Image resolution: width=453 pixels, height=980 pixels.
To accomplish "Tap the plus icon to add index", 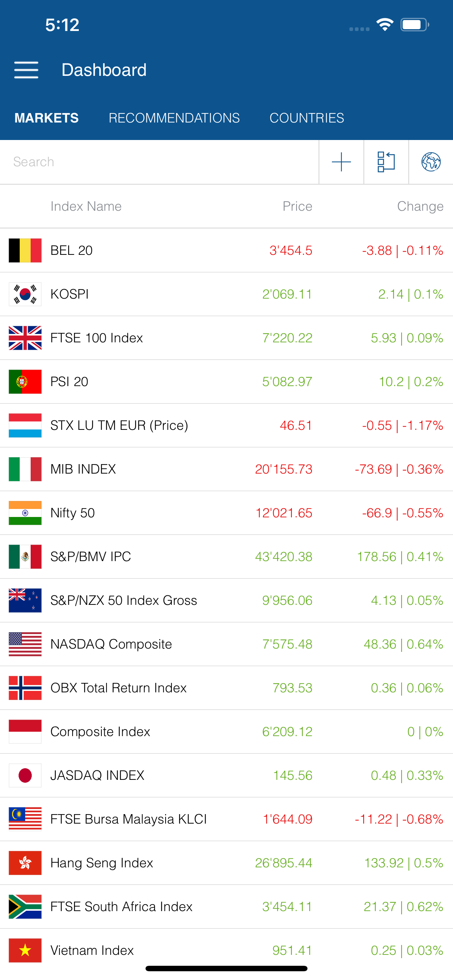I will coord(341,162).
